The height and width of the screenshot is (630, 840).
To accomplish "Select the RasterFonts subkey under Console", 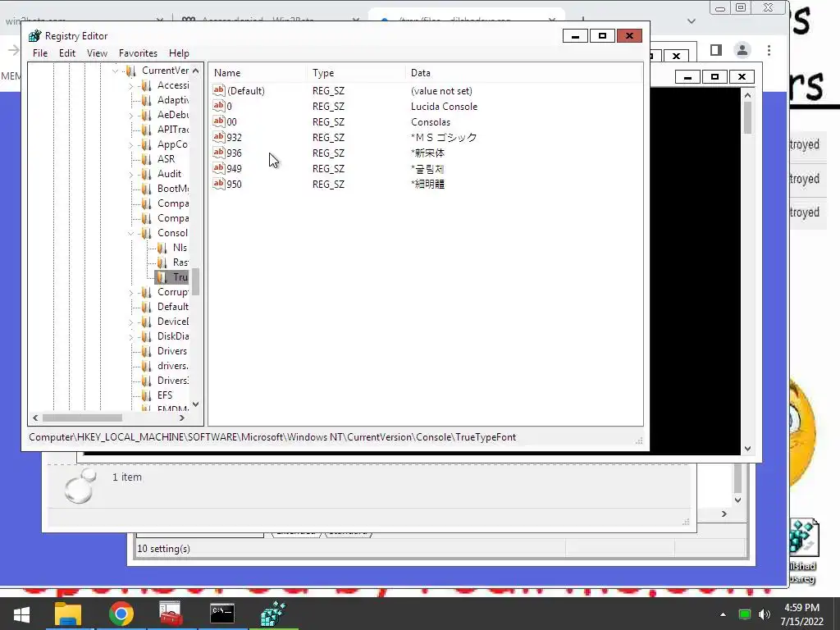I will click(180, 262).
